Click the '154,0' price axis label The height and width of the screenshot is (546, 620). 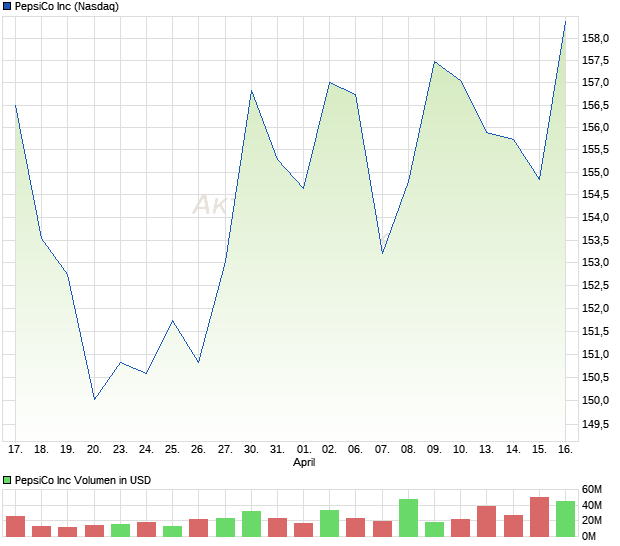pyautogui.click(x=595, y=217)
